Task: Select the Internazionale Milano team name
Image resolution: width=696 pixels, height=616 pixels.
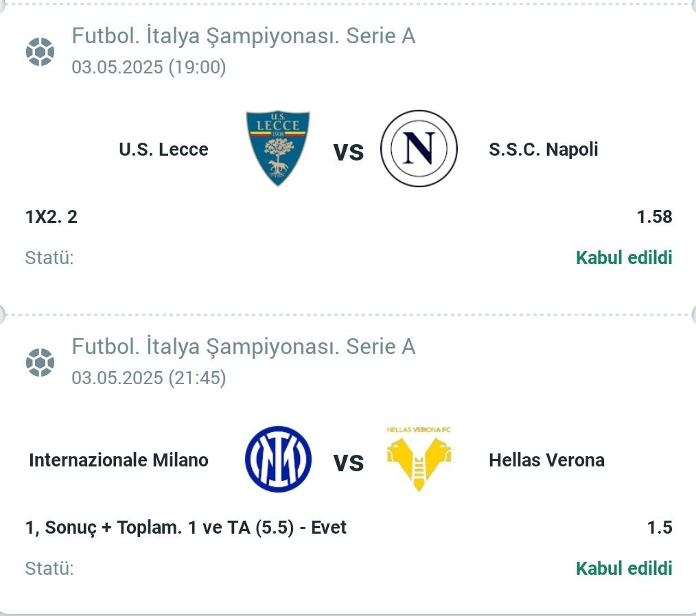Action: (x=119, y=460)
